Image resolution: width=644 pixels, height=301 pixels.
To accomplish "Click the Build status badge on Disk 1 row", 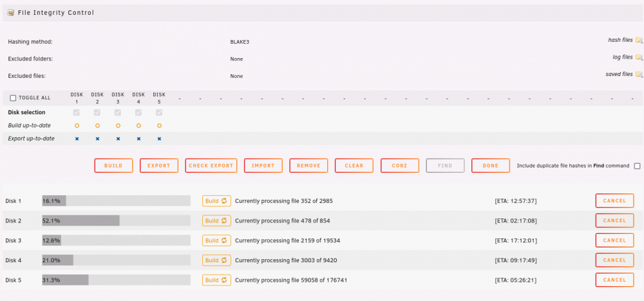I will pyautogui.click(x=216, y=201).
